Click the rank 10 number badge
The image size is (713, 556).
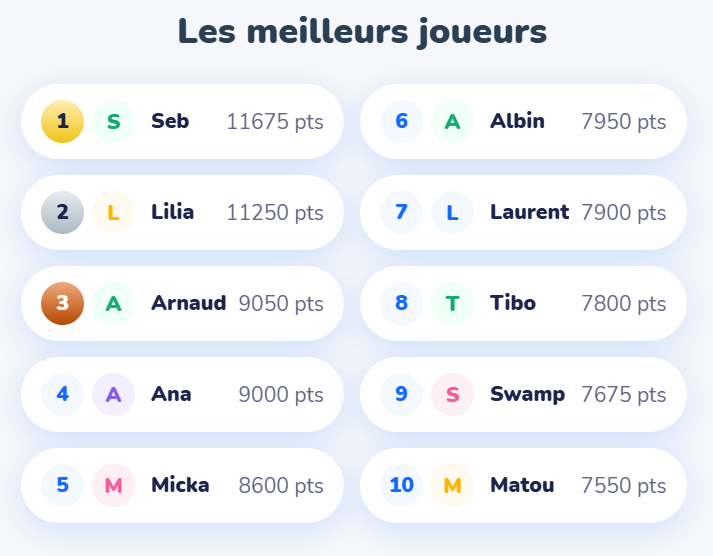click(x=401, y=485)
